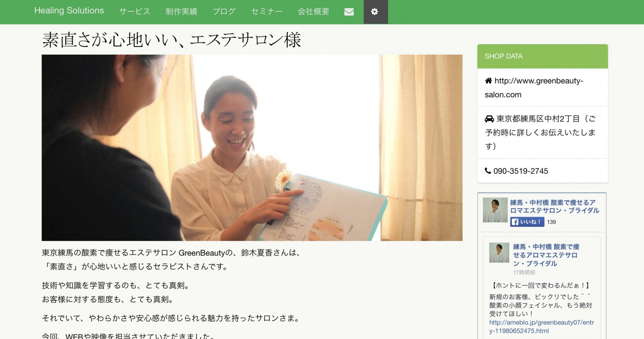This screenshot has width=644, height=339.
Task: Click the phone icon beside 090-3519-2745
Action: point(488,171)
